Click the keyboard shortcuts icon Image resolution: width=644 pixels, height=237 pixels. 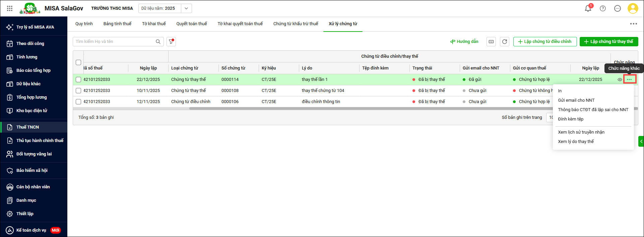[491, 42]
